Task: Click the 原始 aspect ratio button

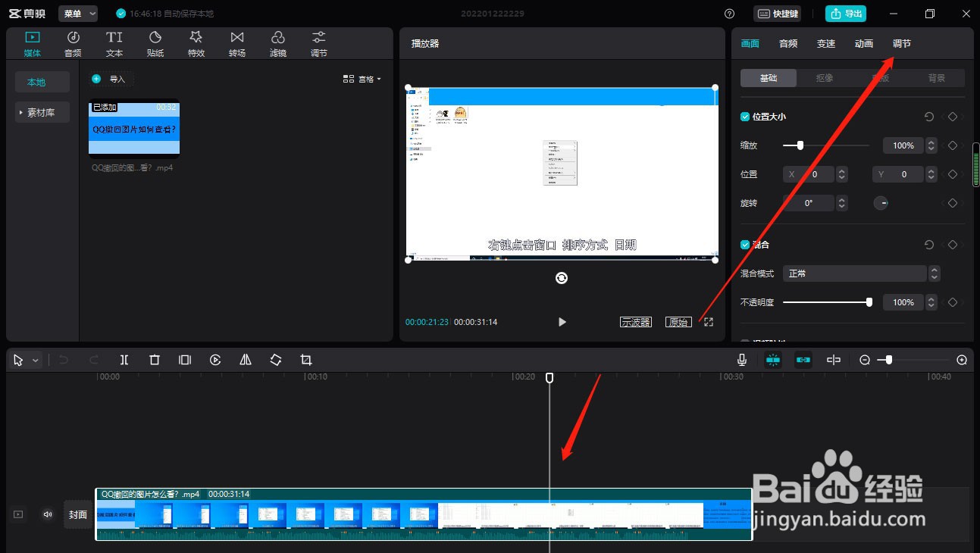Action: 678,322
